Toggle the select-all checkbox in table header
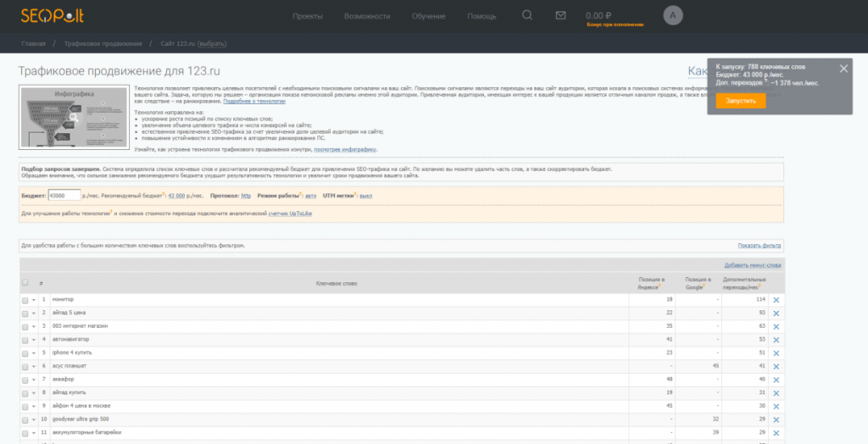868x444 pixels. (x=25, y=283)
